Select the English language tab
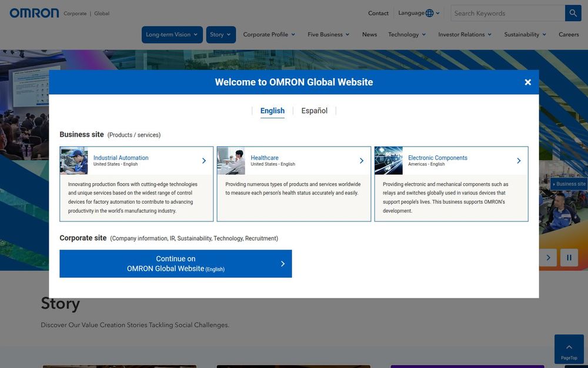Screen dimensions: 588x368 point(272,111)
